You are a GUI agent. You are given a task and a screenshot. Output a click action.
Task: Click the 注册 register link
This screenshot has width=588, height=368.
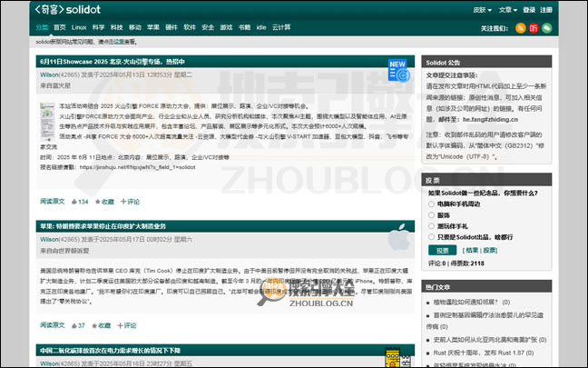coord(546,10)
